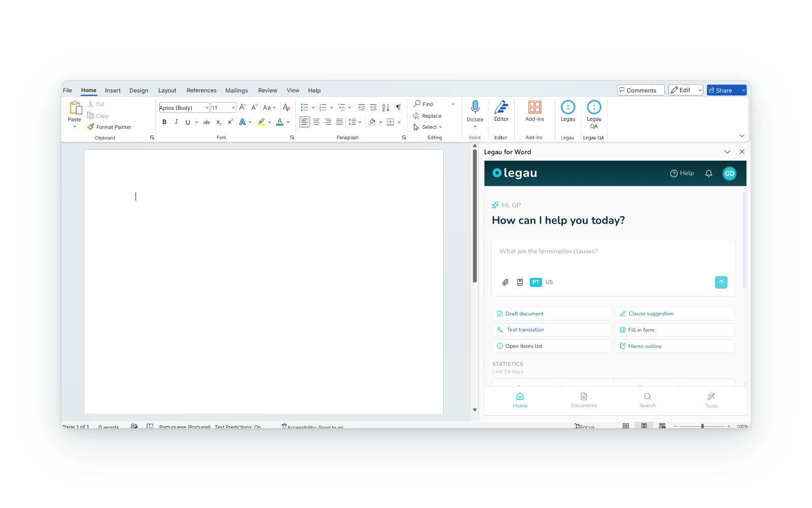812x508 pixels.
Task: Collapse the Legau for Word pane chevron
Action: coord(727,152)
